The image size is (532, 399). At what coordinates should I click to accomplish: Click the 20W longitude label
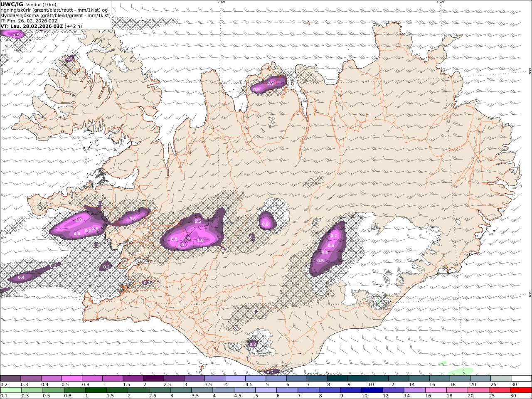pyautogui.click(x=221, y=2)
